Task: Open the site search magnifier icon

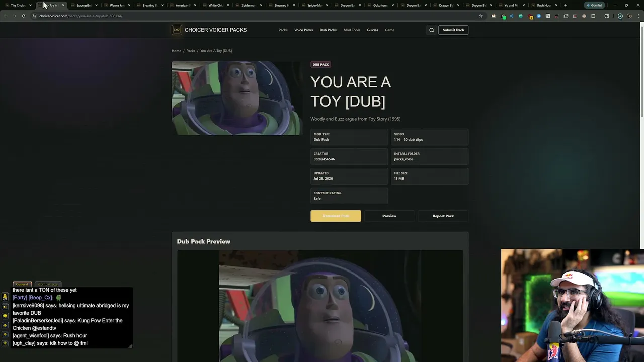Action: [432, 30]
